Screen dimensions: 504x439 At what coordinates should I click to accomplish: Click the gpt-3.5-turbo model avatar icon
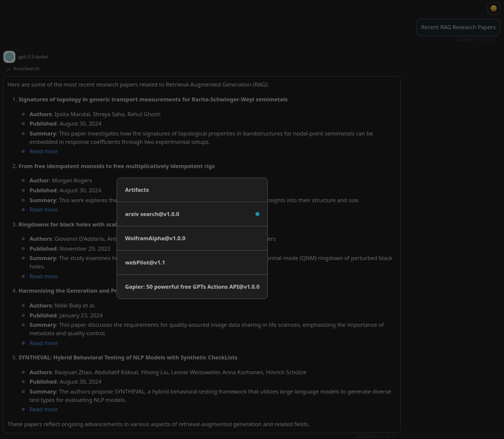coord(9,56)
